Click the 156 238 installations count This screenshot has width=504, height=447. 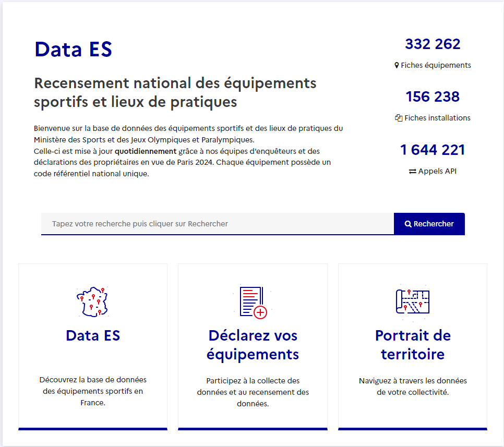point(433,96)
